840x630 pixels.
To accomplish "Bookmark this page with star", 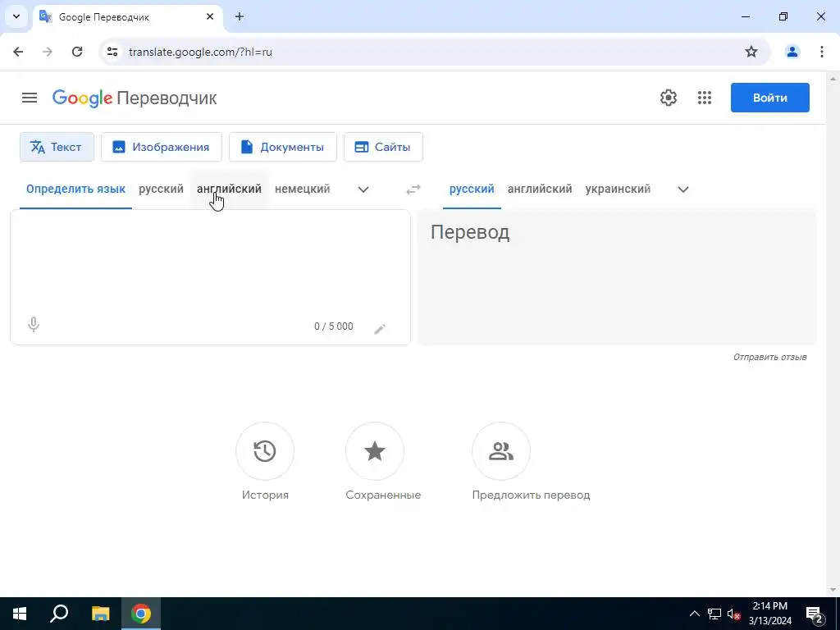I will tap(751, 52).
